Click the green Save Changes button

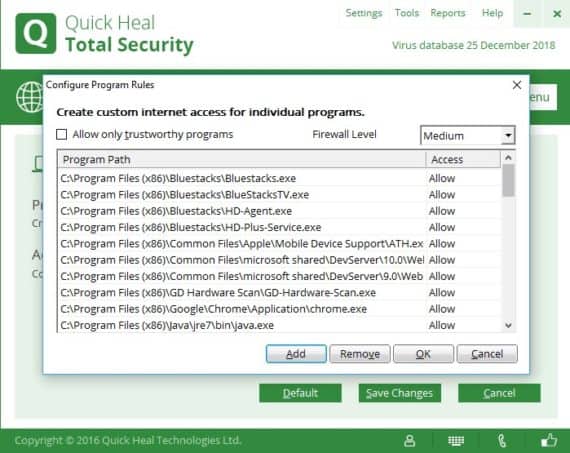(400, 393)
